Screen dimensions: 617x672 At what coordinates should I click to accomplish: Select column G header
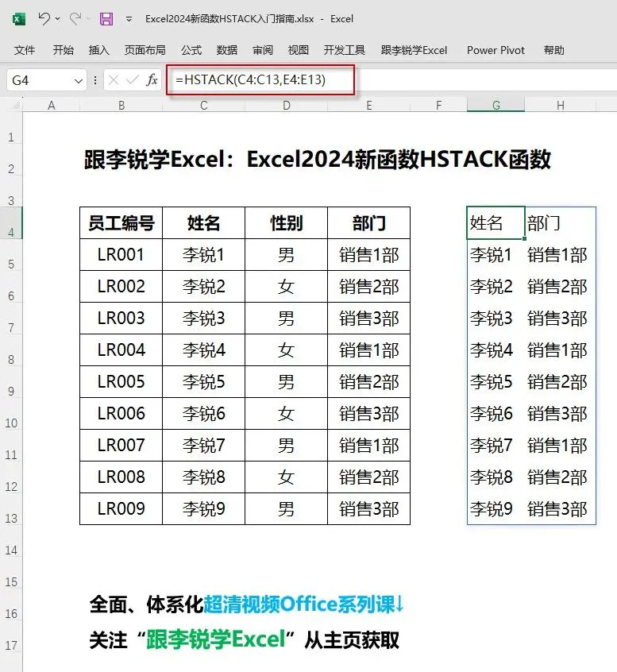[496, 106]
